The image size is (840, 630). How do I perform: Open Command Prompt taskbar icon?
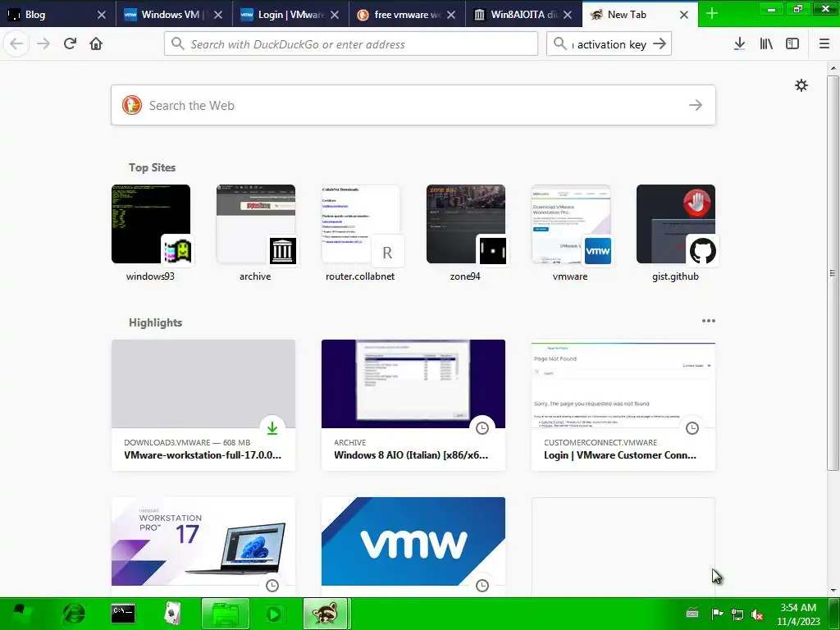click(123, 614)
